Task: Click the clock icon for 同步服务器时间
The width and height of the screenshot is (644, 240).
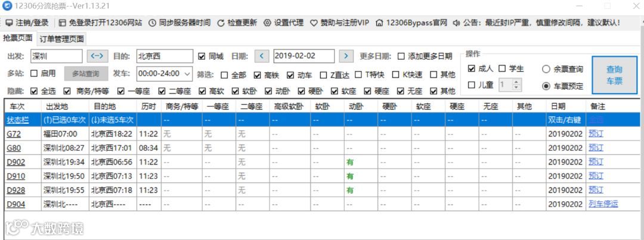Action: pyautogui.click(x=152, y=23)
